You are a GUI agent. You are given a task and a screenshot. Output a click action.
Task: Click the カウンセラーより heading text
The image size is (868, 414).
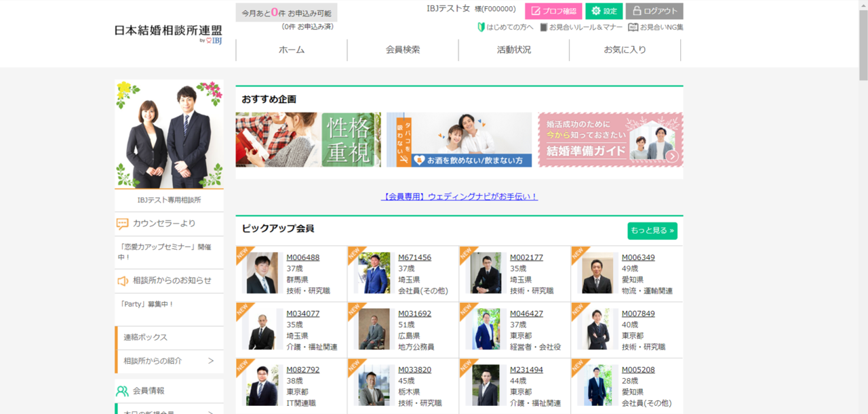click(x=164, y=224)
